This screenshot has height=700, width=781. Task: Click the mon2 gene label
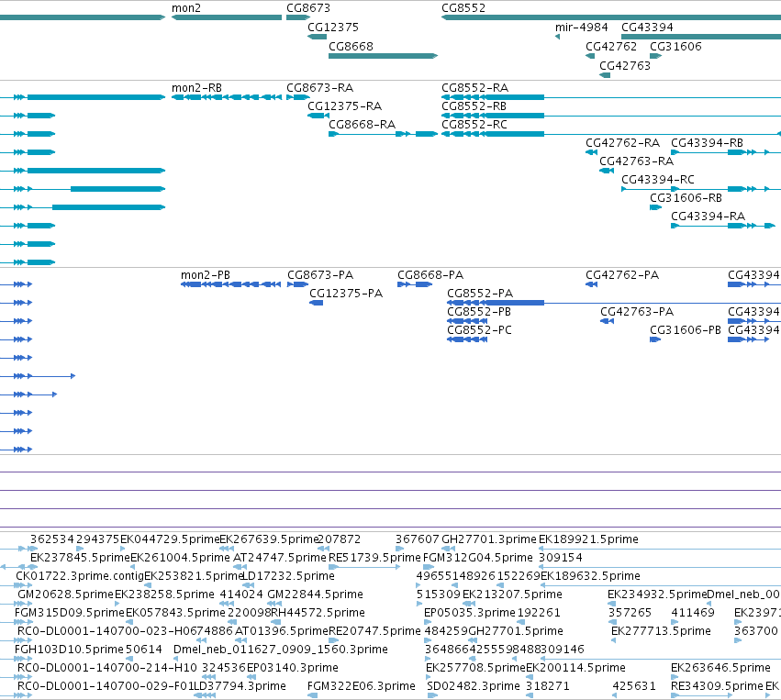(186, 8)
